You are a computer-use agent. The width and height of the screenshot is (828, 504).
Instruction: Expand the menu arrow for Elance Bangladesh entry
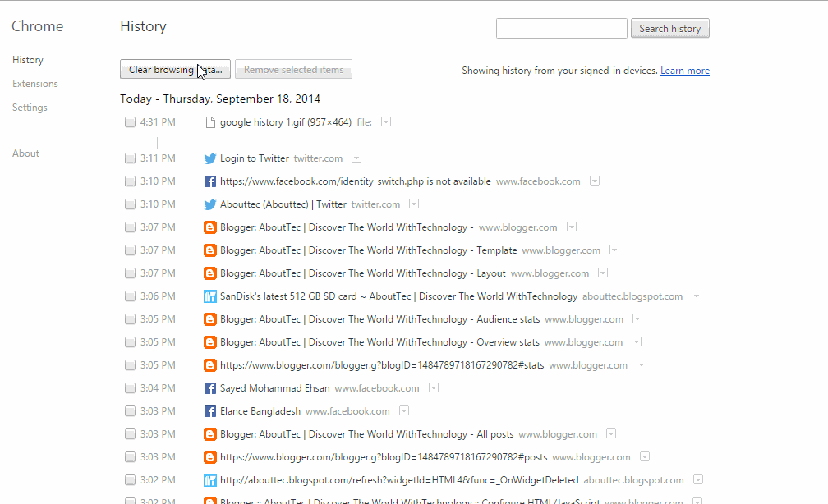(404, 410)
